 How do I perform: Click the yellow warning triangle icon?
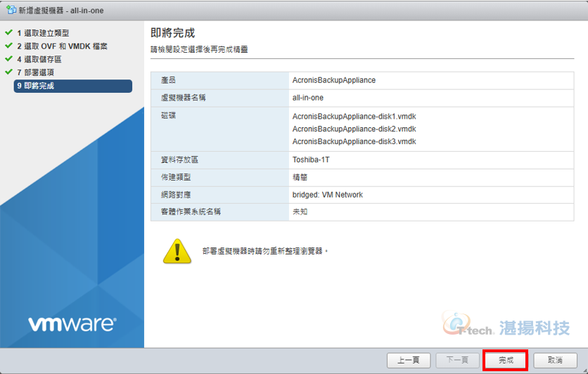(x=177, y=251)
